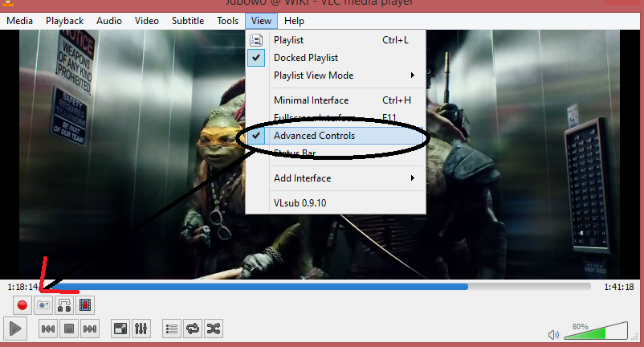Open the Media menu

tap(20, 21)
